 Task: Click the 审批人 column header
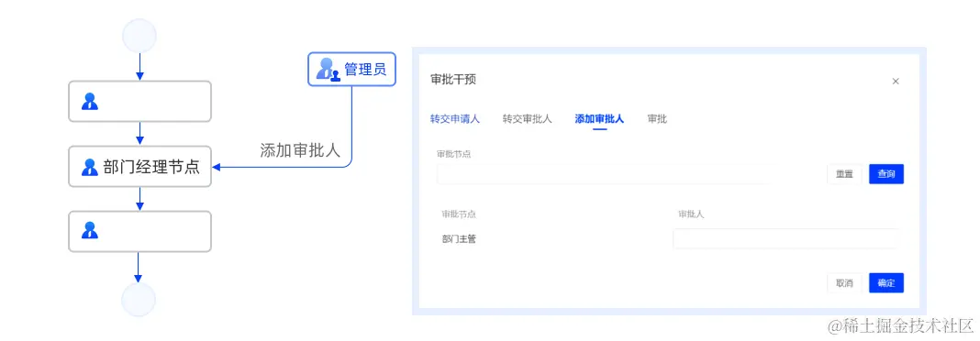[x=691, y=214]
